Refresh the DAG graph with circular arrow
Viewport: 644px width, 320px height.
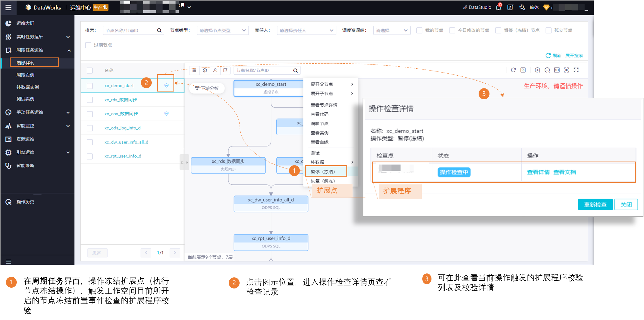513,70
